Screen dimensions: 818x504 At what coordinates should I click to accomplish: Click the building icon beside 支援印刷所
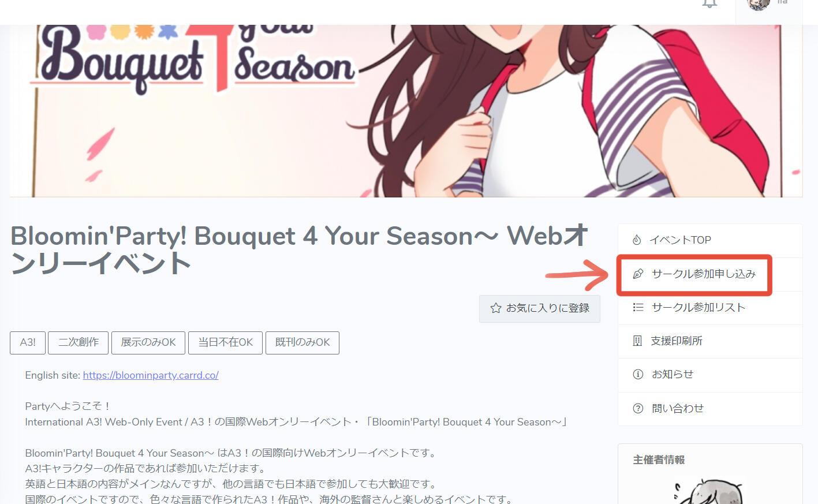coord(637,341)
